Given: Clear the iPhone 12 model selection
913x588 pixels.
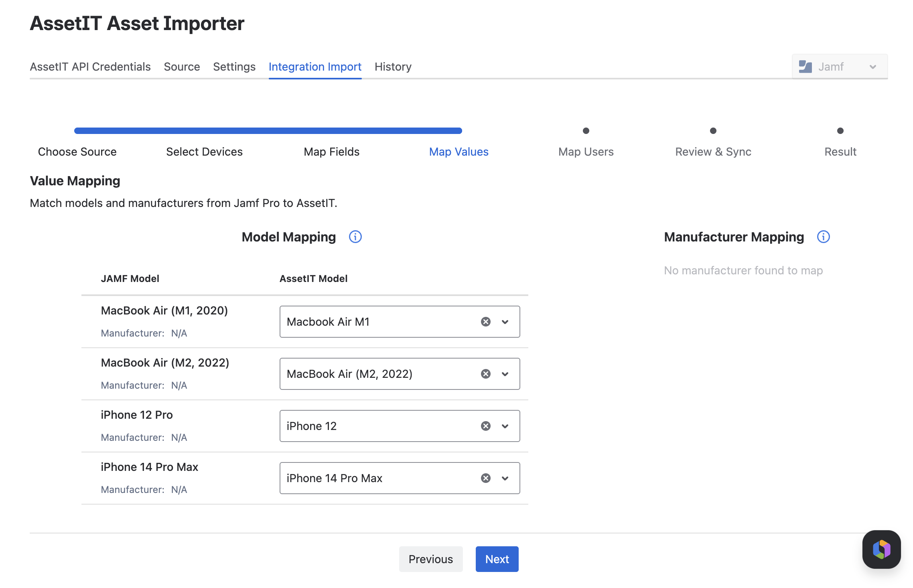Looking at the screenshot, I should [485, 426].
